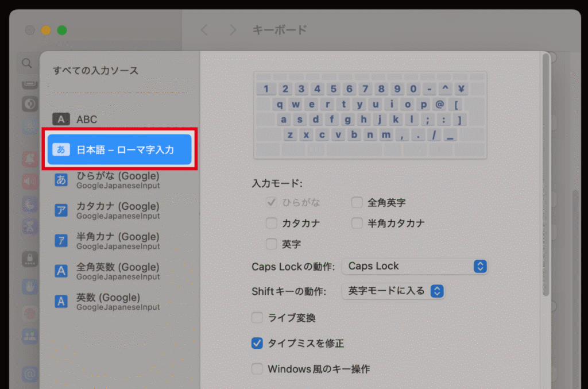Screen dimensions: 588x389
Task: Enable Windows風のキー操作
Action: pyautogui.click(x=256, y=369)
